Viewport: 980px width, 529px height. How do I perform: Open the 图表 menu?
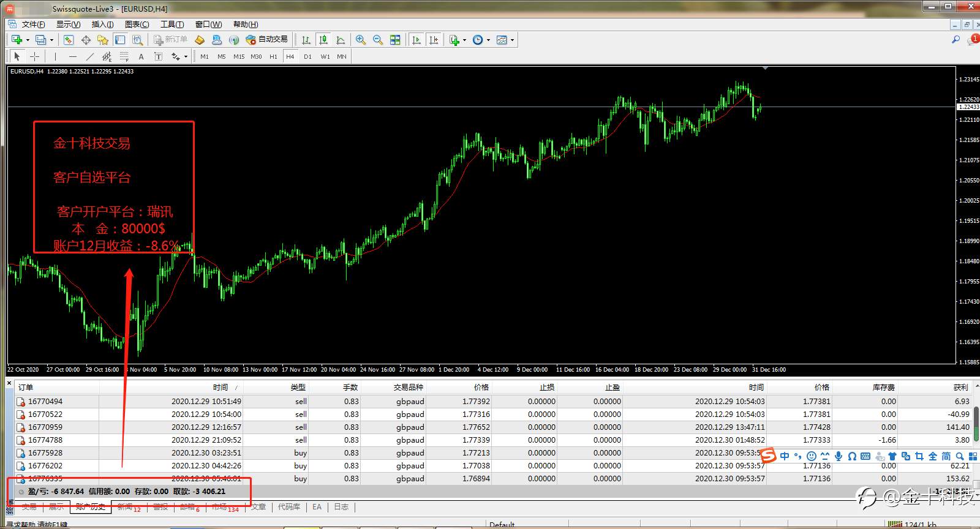point(137,24)
